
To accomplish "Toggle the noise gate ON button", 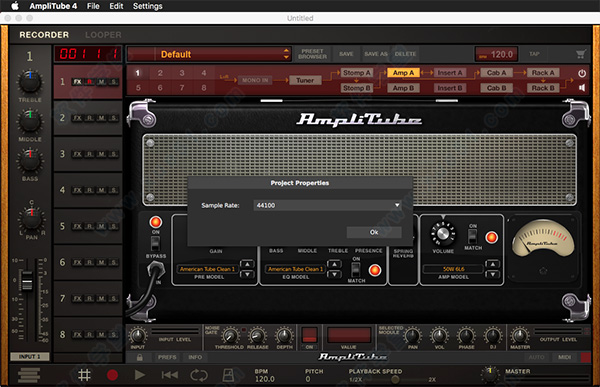I will [309, 334].
